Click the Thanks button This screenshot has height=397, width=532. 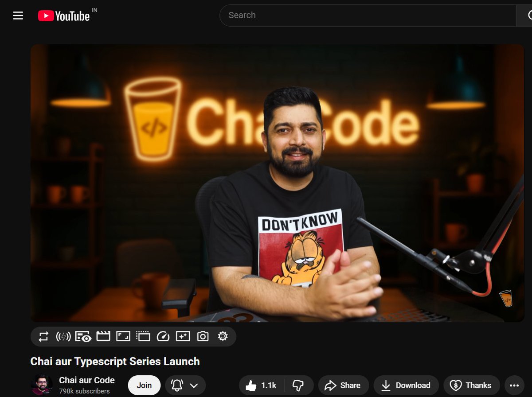[471, 385]
